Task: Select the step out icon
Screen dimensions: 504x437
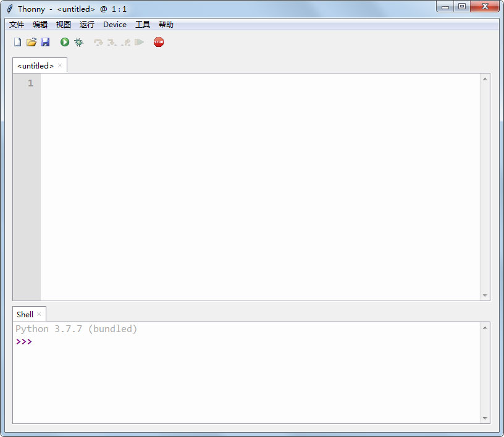Action: pos(125,41)
